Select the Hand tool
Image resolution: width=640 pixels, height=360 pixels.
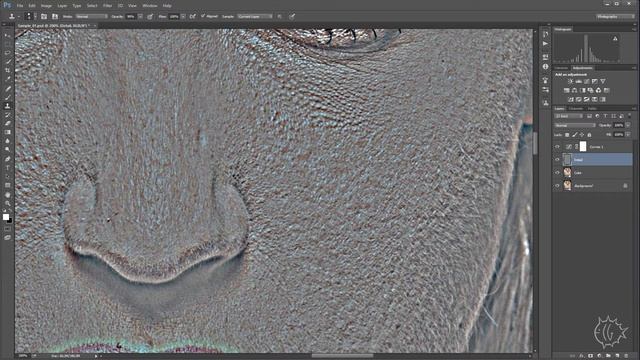(x=7, y=194)
